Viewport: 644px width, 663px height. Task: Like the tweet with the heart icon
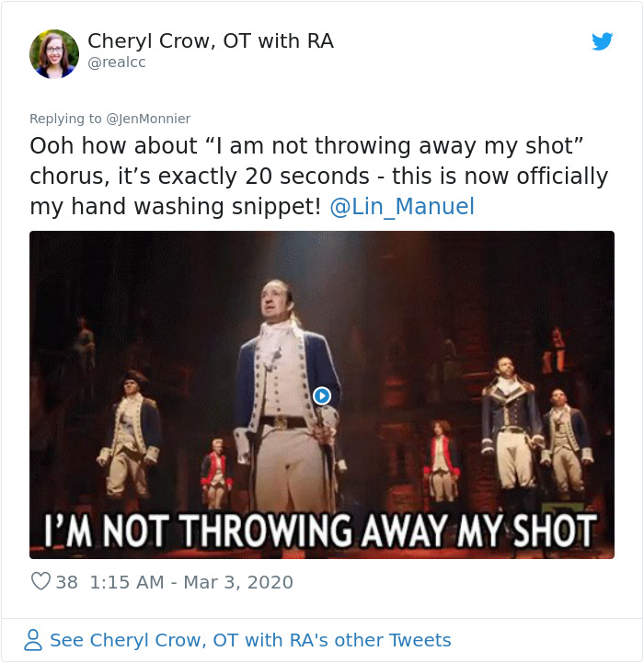[40, 582]
